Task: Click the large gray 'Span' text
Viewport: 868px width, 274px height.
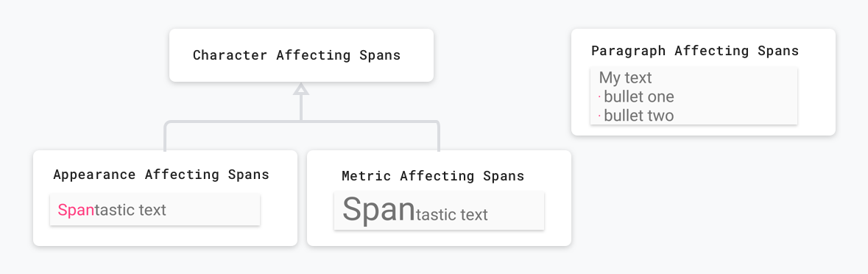Action: coord(378,208)
